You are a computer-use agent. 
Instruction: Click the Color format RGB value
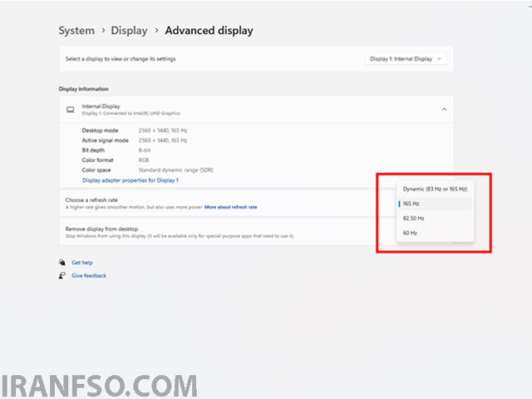144,160
